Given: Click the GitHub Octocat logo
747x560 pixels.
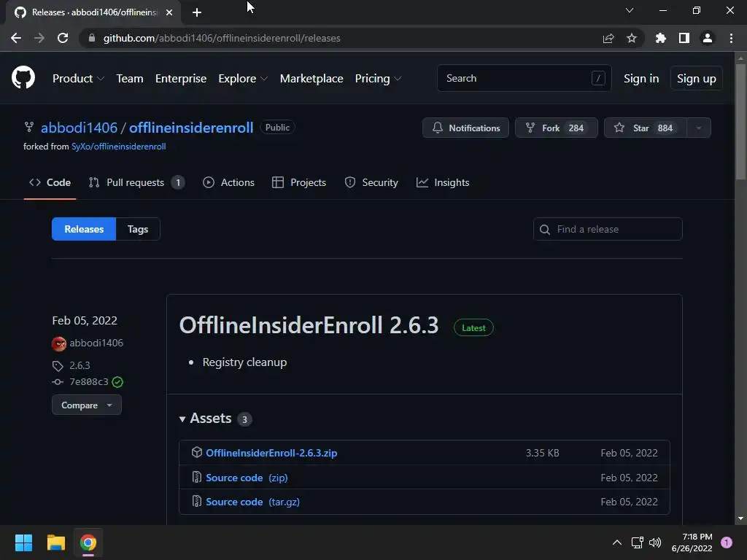Looking at the screenshot, I should (23, 77).
